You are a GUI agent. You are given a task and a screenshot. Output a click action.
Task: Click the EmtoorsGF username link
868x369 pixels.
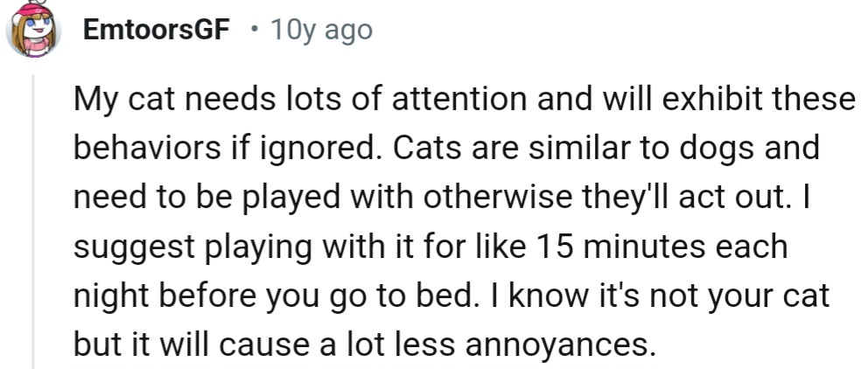157,31
